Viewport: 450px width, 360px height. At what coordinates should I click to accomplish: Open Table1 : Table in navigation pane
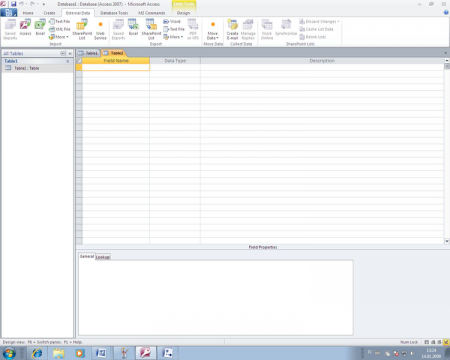(x=27, y=68)
